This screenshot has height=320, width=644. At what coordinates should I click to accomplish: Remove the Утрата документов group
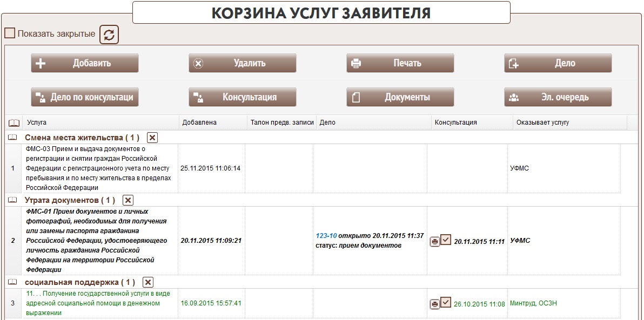pyautogui.click(x=128, y=200)
